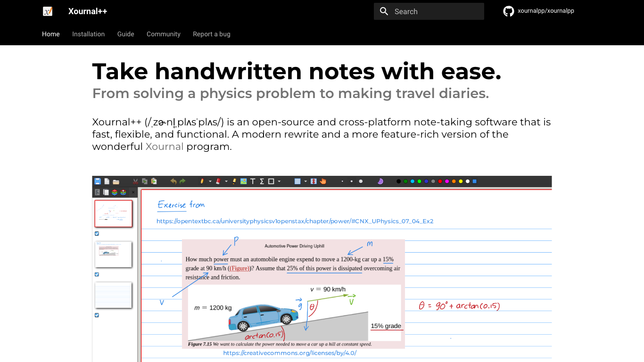
Task: Toggle checkbox under first page thumbnail
Action: [x=97, y=233]
